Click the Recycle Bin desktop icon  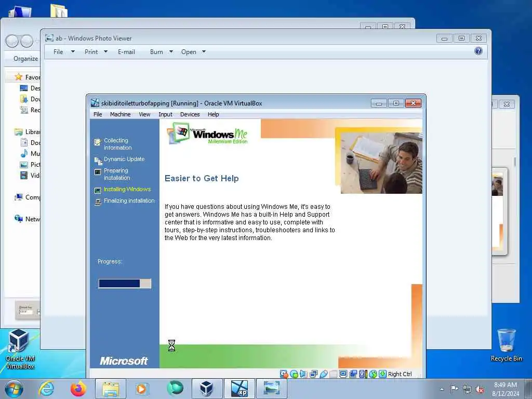click(x=506, y=345)
